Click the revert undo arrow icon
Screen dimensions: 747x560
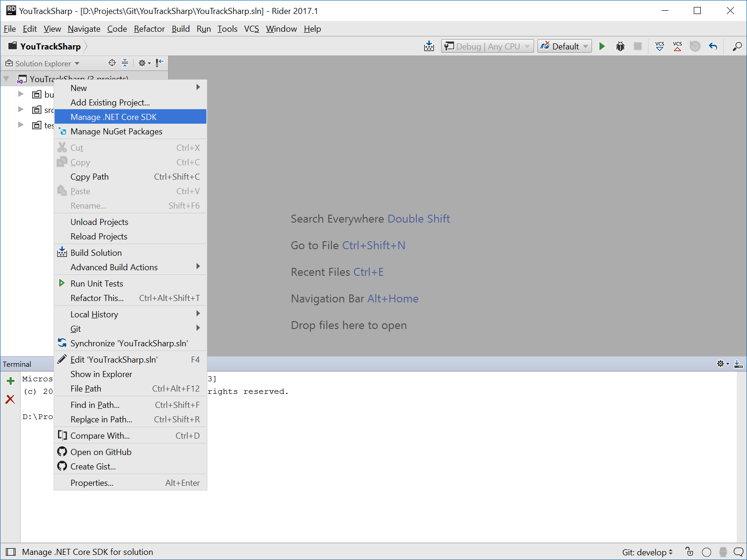coord(713,46)
